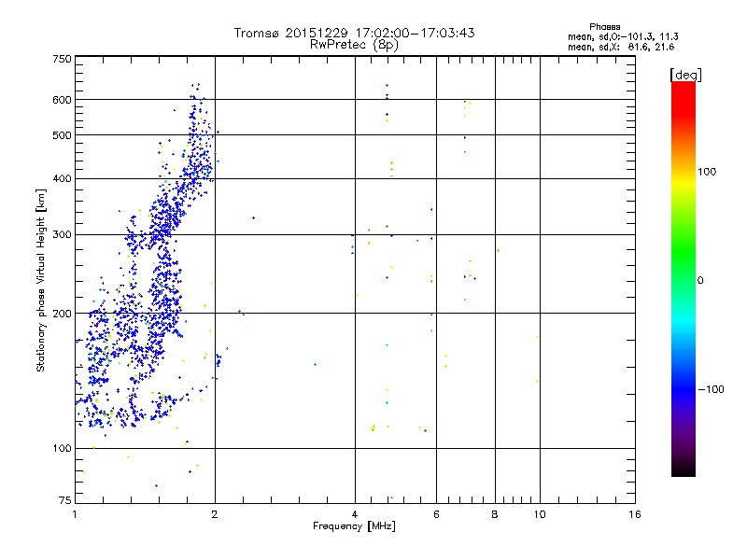The height and width of the screenshot is (560, 747).
Task: Click the y-axis tick label '100'
Action: (x=62, y=448)
